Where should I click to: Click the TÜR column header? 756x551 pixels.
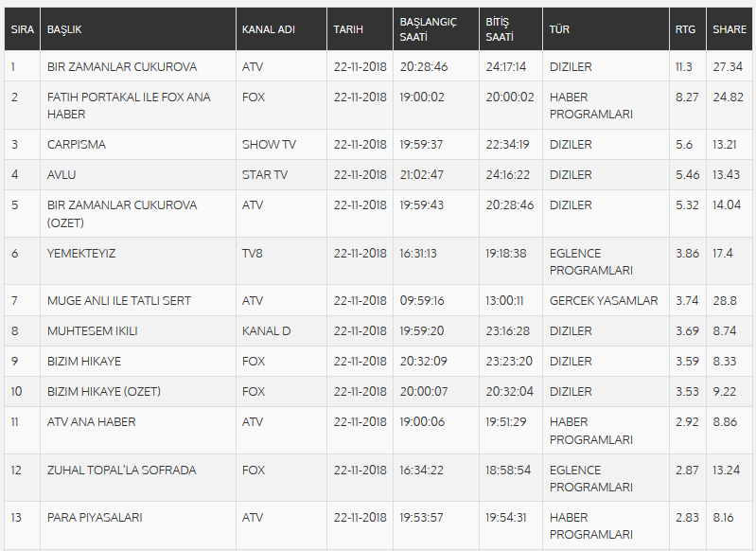coord(559,29)
